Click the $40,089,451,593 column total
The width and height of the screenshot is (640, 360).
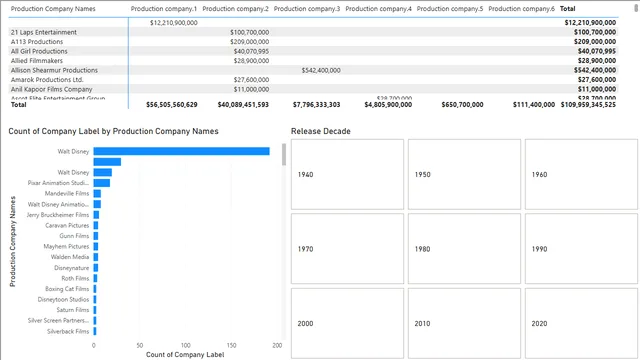[243, 105]
